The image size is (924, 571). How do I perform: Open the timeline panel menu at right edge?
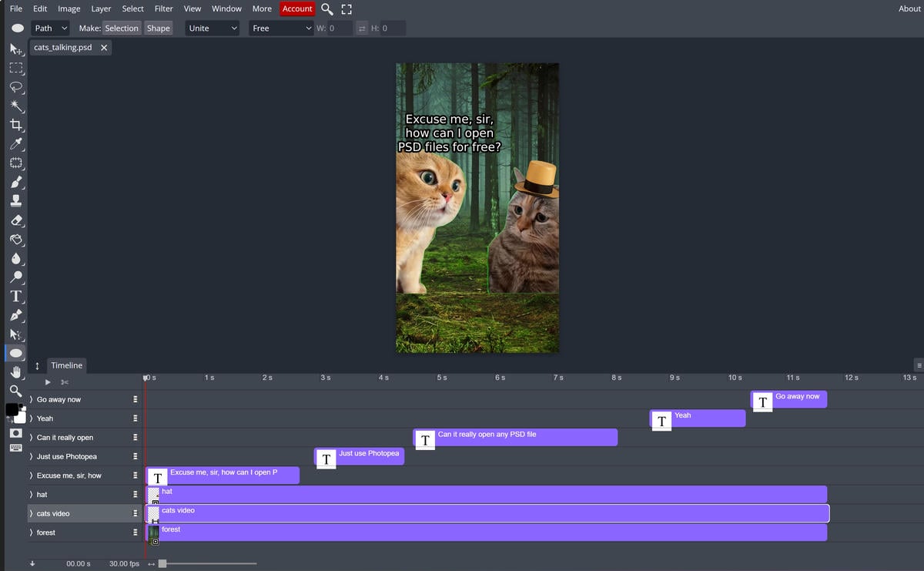point(919,365)
